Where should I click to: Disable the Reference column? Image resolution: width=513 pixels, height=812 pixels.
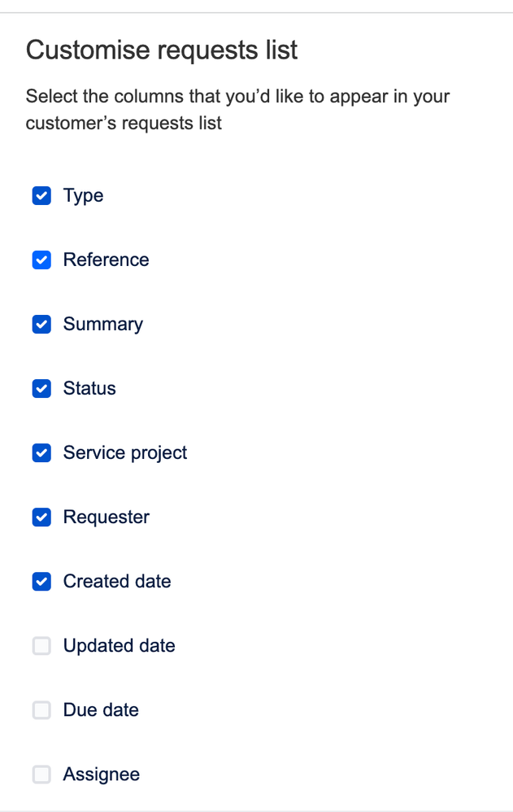coord(41,260)
